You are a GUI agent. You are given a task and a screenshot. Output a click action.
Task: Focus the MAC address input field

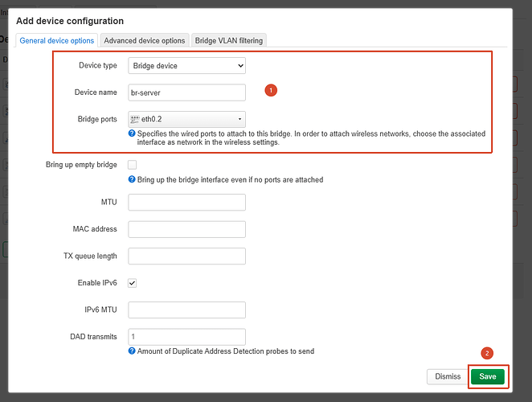tap(187, 229)
